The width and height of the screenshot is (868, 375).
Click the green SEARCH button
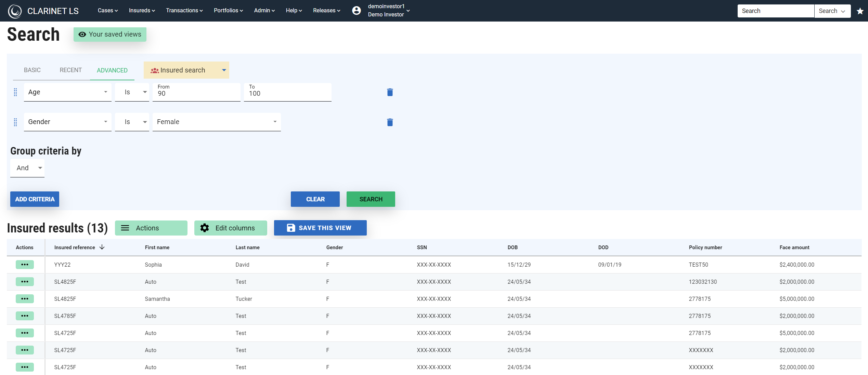pos(371,199)
